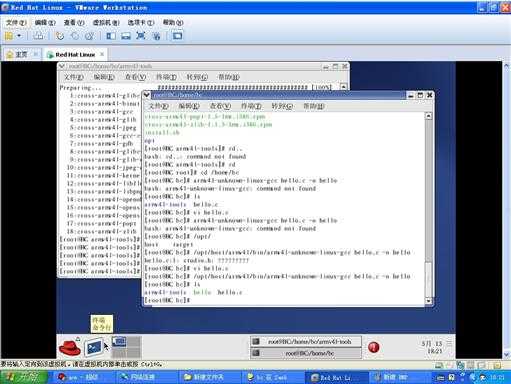Click the 'Preparing...' line in back terminal
Screen dimensions: 511x384
(80, 88)
